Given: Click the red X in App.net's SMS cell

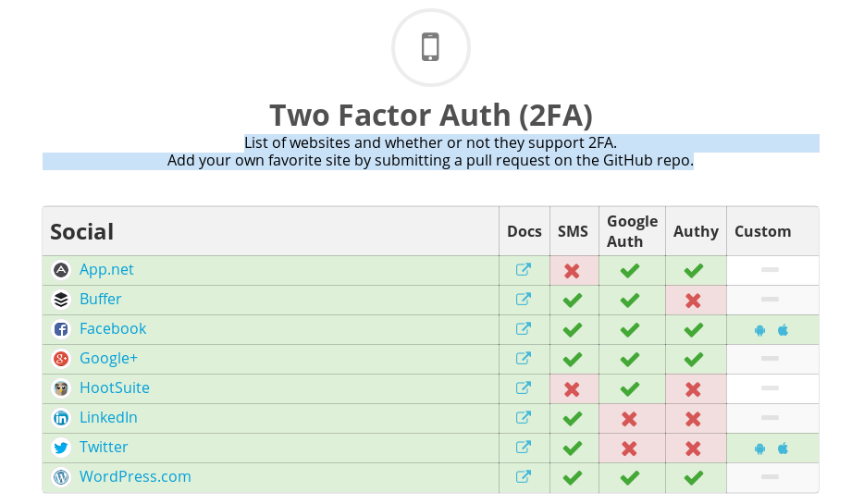Looking at the screenshot, I should (x=572, y=270).
